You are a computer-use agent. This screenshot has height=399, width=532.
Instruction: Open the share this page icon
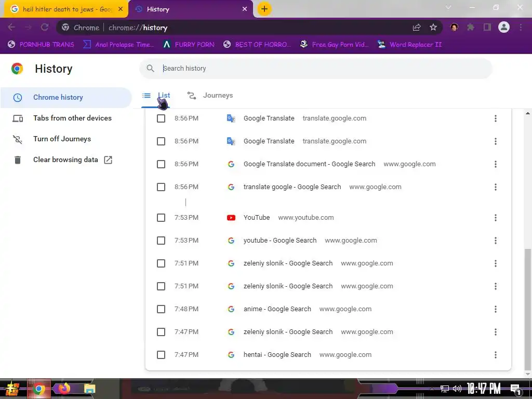(x=417, y=28)
